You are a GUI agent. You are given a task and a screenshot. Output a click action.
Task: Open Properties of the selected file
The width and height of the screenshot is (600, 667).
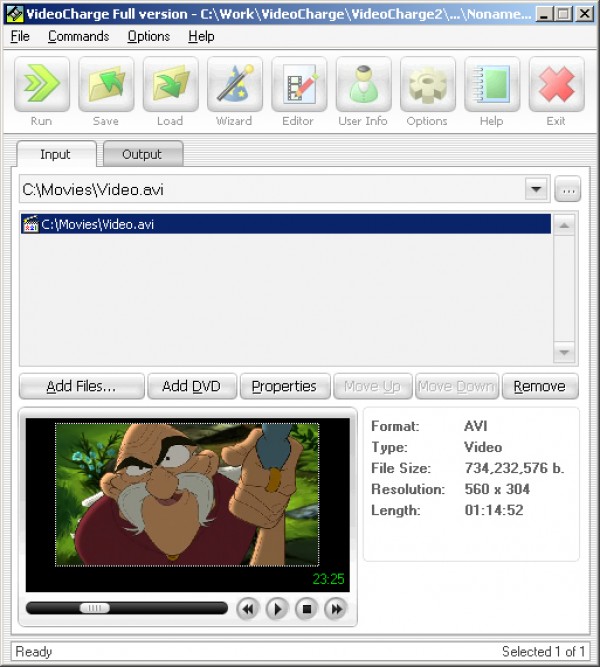(285, 386)
